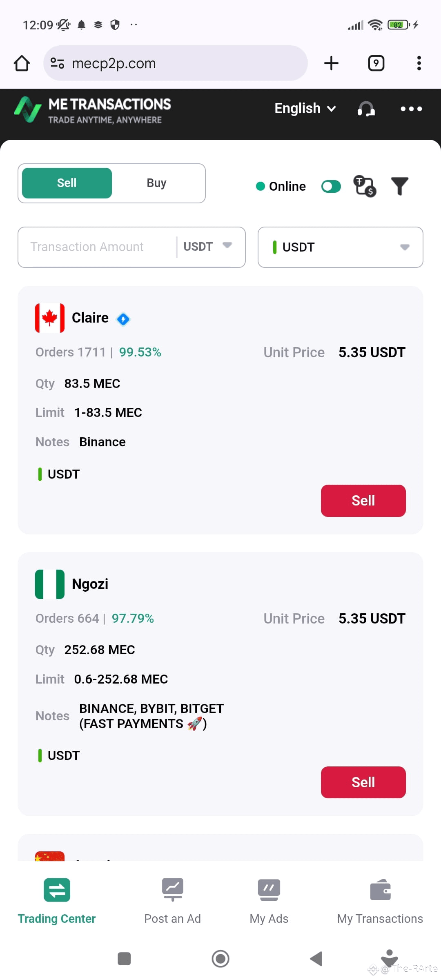Click red Sell button on Claire's offer
This screenshot has height=980, width=441.
[363, 501]
